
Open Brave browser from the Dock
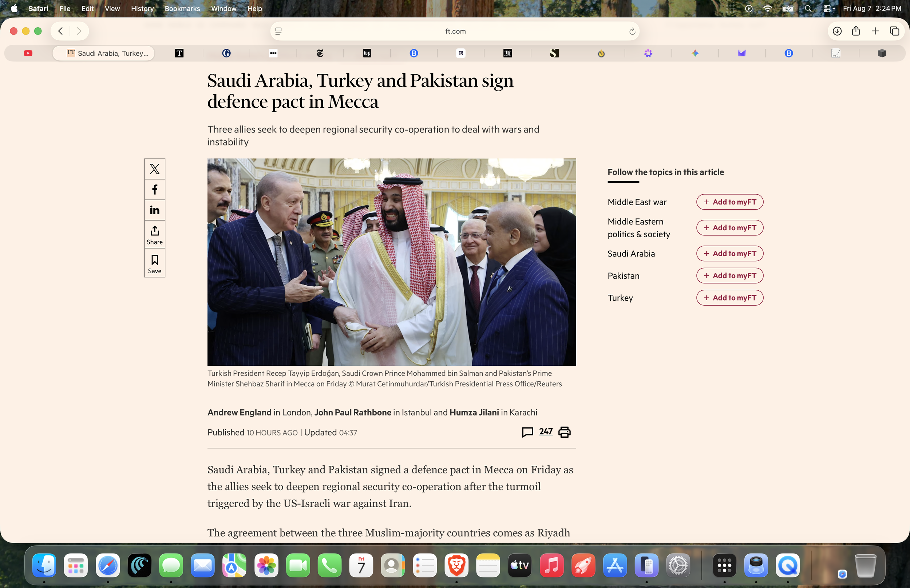tap(456, 565)
